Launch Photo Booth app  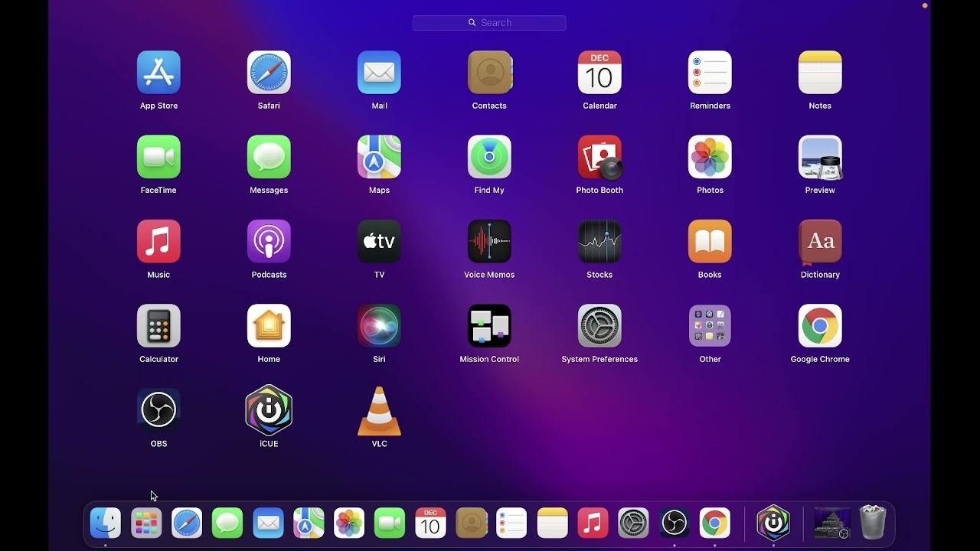click(599, 157)
